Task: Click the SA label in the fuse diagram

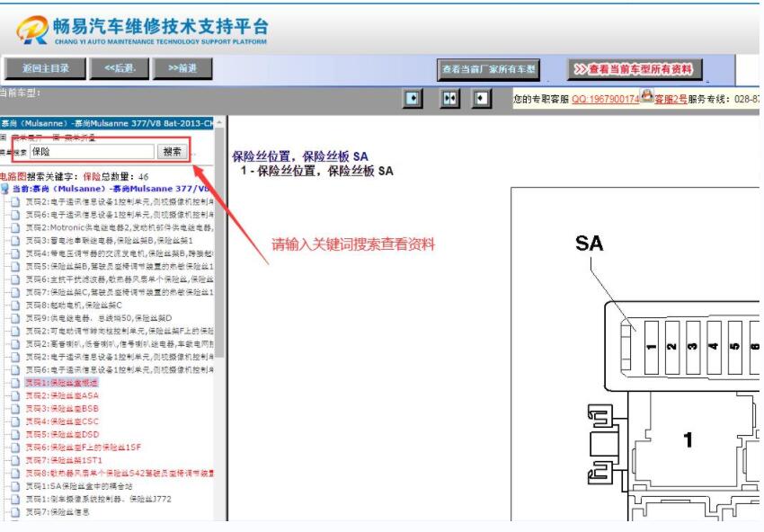Action: point(589,244)
